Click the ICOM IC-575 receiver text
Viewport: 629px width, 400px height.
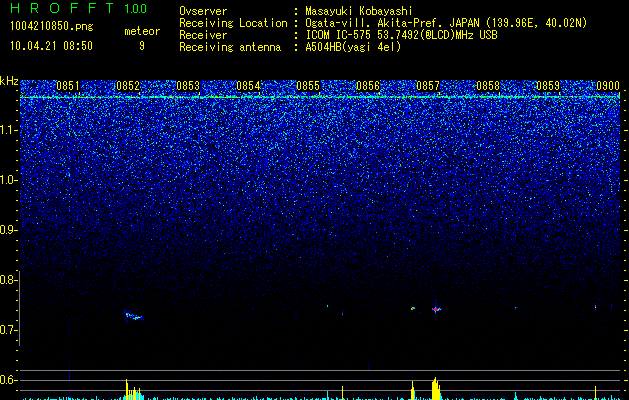[401, 35]
